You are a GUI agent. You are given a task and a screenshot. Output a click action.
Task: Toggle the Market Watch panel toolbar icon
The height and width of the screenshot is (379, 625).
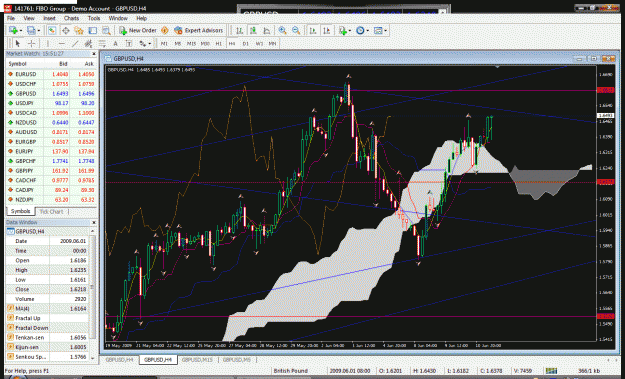52,30
